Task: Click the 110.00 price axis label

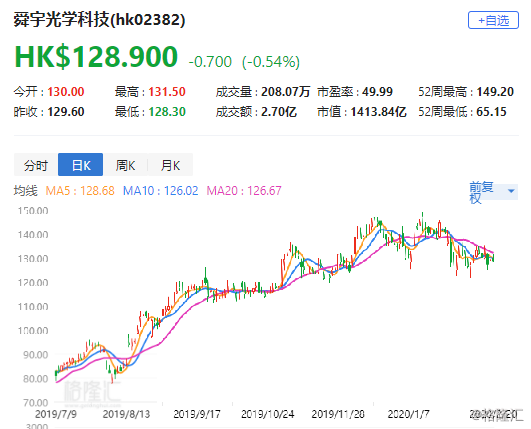Action: coord(33,307)
